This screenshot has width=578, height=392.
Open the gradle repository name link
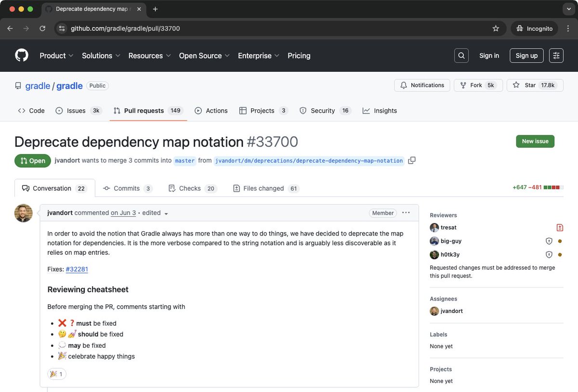pyautogui.click(x=69, y=86)
